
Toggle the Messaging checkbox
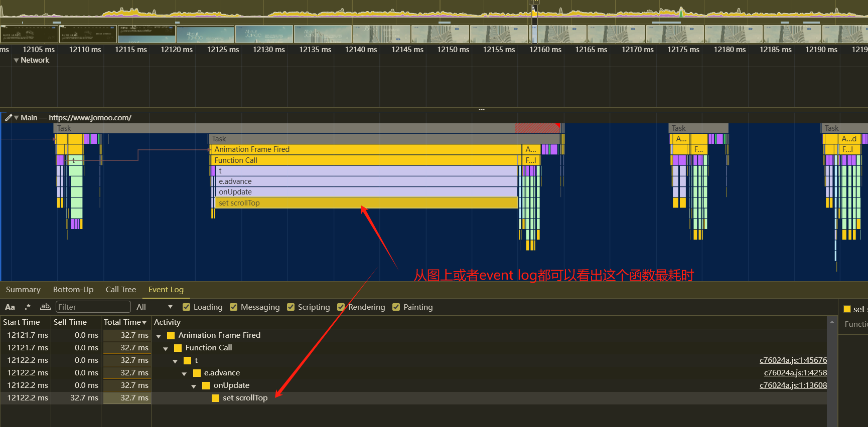point(233,307)
